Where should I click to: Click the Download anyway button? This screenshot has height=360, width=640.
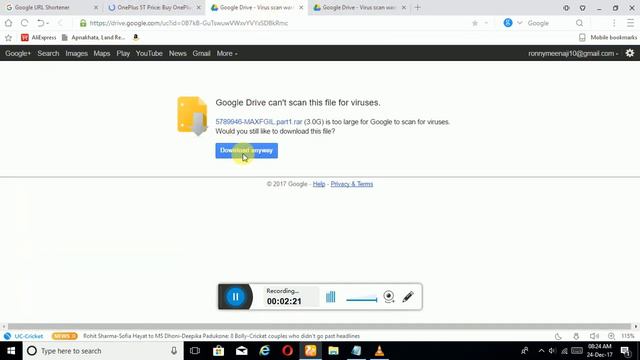(247, 151)
